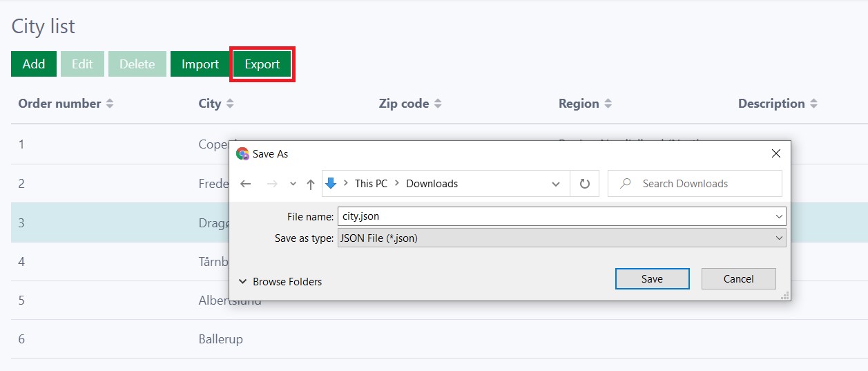Select Downloads in the breadcrumb path
868x371 pixels.
[432, 184]
